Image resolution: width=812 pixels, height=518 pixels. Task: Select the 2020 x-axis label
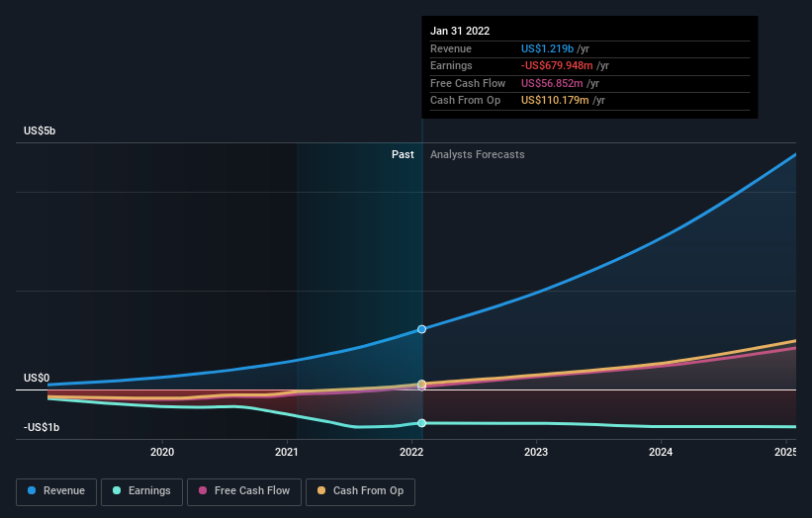point(162,452)
